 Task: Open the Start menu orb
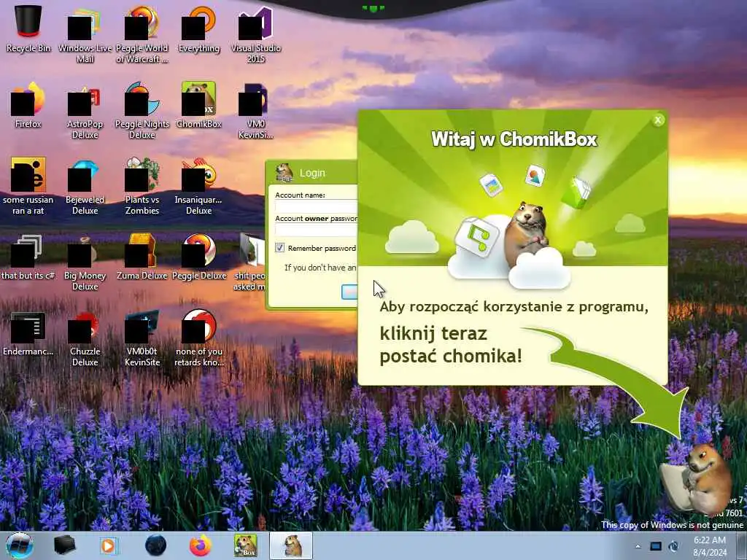click(x=19, y=545)
